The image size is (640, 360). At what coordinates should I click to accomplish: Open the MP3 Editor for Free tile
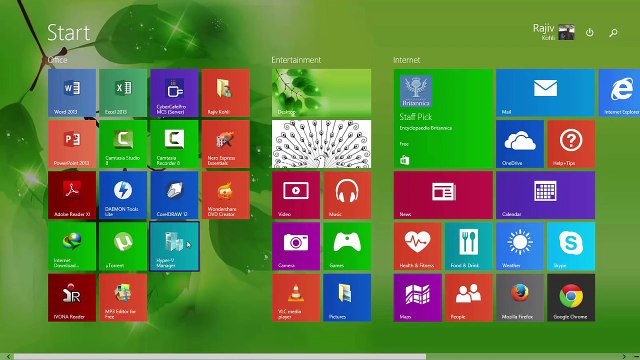click(x=123, y=298)
